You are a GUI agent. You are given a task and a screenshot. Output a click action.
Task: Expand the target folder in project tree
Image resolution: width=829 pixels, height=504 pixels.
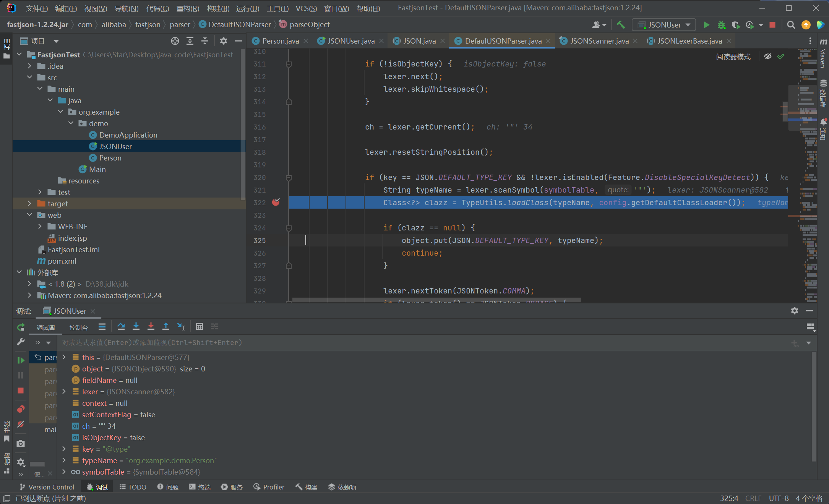coord(30,204)
